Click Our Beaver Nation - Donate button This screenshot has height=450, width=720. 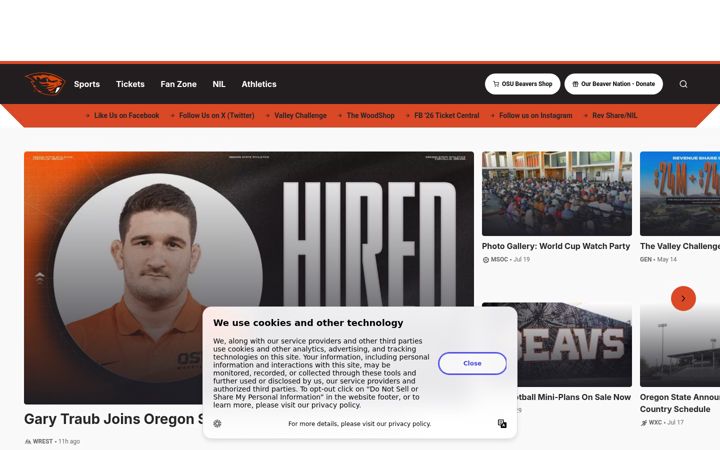(613, 84)
